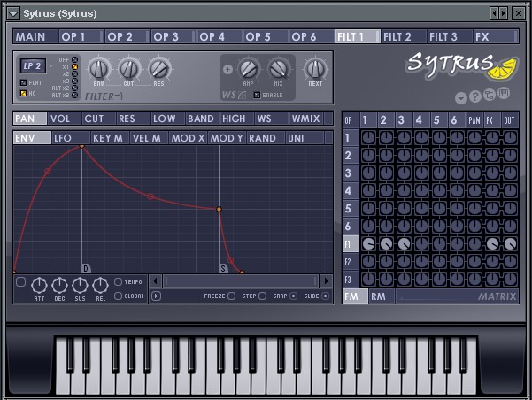This screenshot has height=400, width=532.
Task: Toggle the FREEZE option
Action: (x=231, y=296)
